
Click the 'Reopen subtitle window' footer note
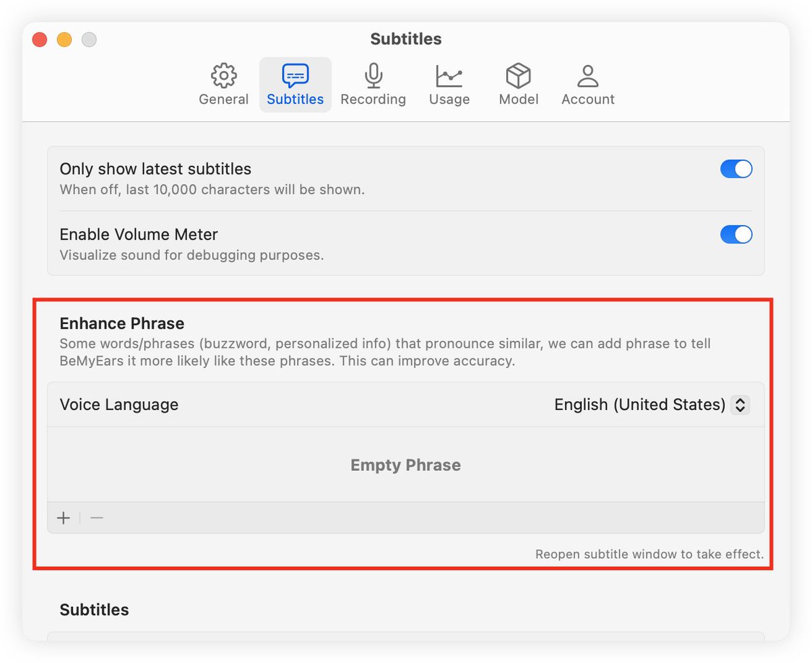649,554
